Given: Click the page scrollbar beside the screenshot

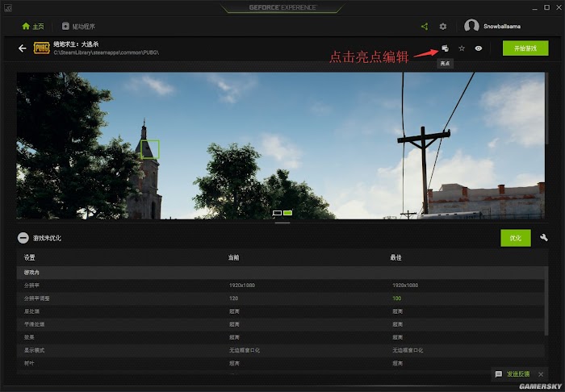Looking at the screenshot, I should 547,108.
